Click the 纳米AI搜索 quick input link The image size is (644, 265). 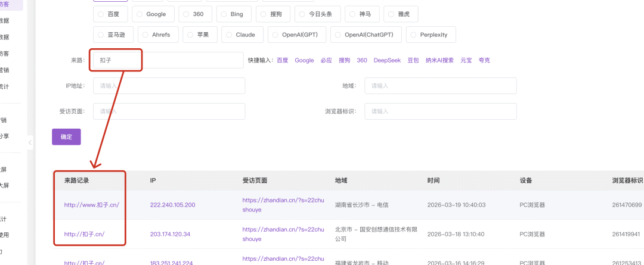(439, 60)
